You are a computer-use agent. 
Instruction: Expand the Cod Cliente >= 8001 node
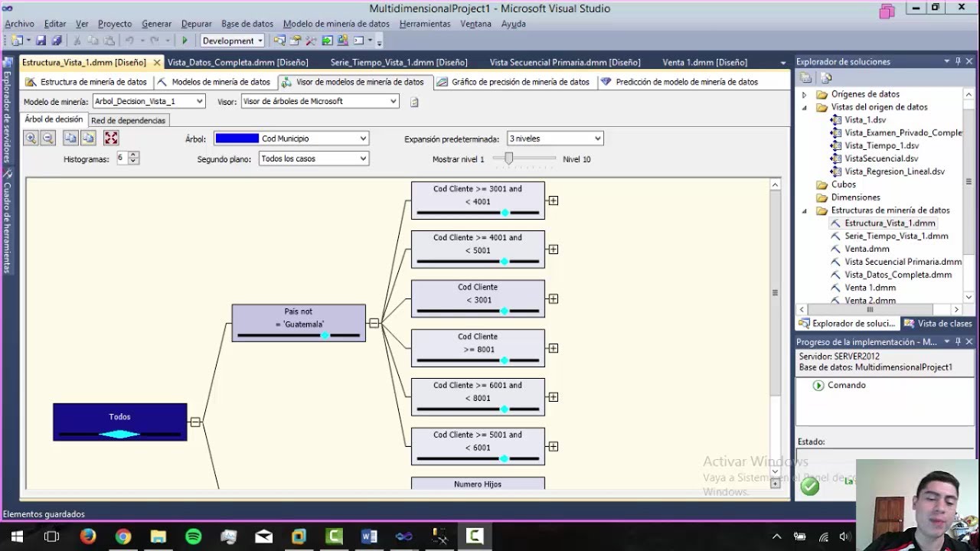(x=553, y=348)
